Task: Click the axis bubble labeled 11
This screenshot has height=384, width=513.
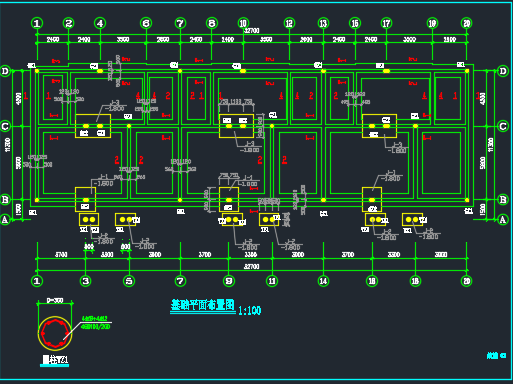Action: tap(272, 281)
